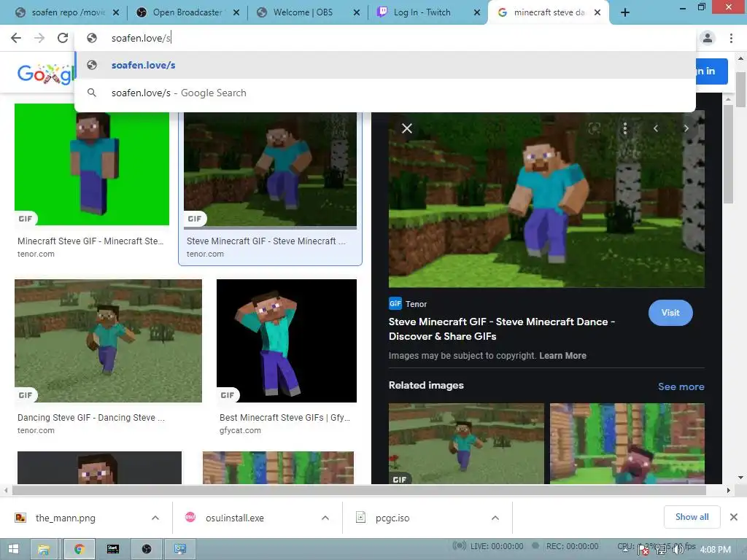Screen dimensions: 747x560
Task: Show next image in preview panel
Action: (x=686, y=128)
